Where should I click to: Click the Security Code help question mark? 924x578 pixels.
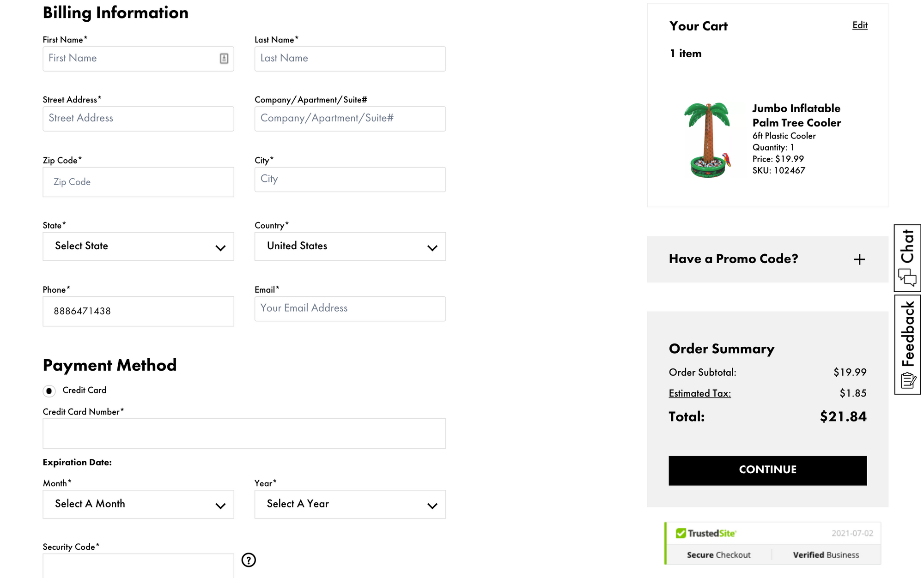pos(249,560)
